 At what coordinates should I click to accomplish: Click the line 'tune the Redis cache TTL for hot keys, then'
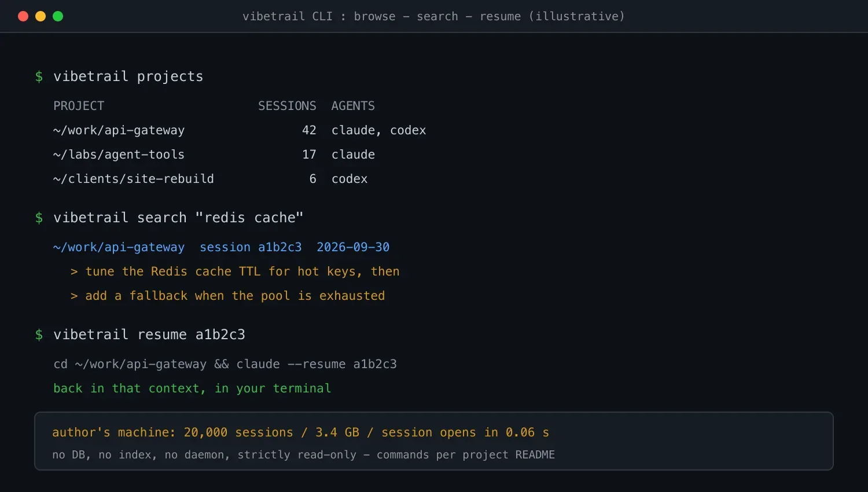coord(235,271)
